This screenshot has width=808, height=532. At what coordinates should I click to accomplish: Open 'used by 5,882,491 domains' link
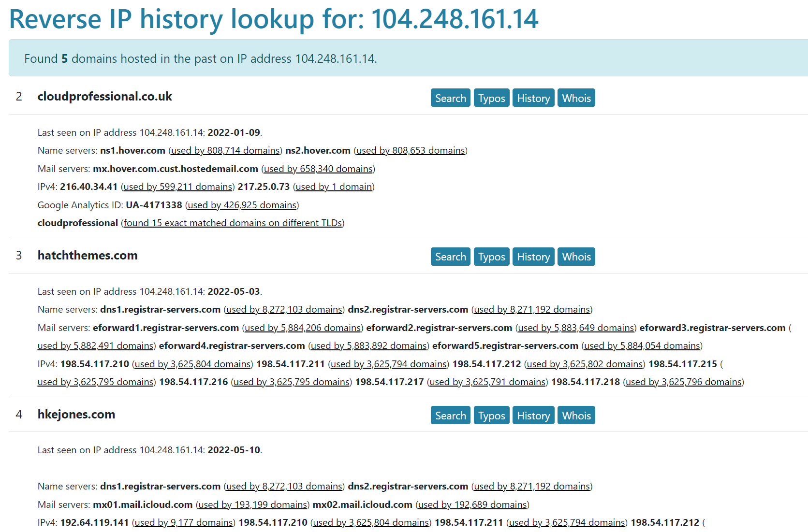96,345
